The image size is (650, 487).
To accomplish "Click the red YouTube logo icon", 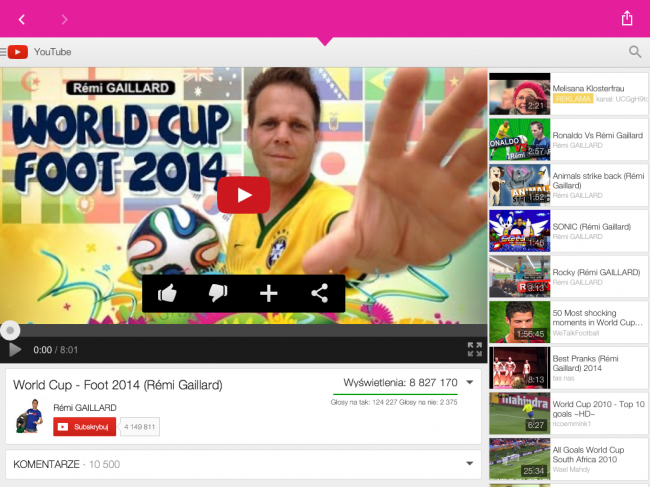I will pos(18,52).
